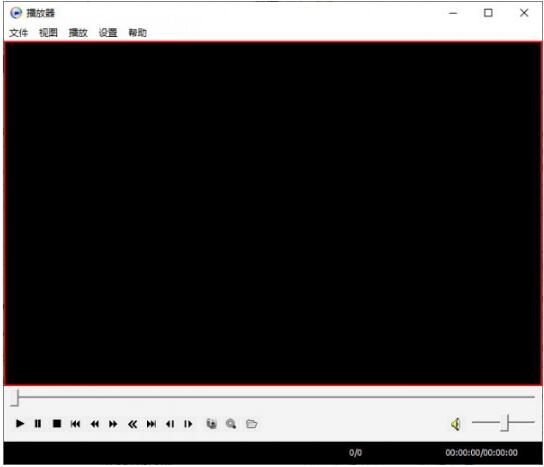Skip to next file icon
This screenshot has width=544, height=467.
click(151, 424)
